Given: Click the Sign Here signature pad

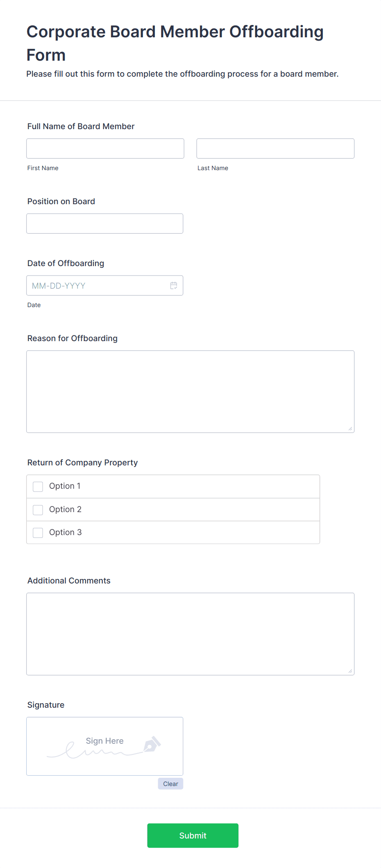Looking at the screenshot, I should 105,746.
